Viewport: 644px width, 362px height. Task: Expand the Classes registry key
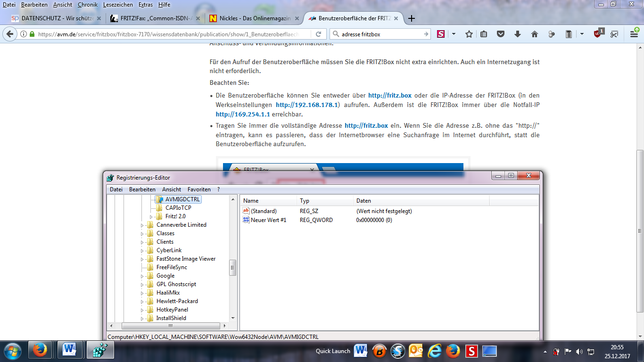(x=142, y=233)
